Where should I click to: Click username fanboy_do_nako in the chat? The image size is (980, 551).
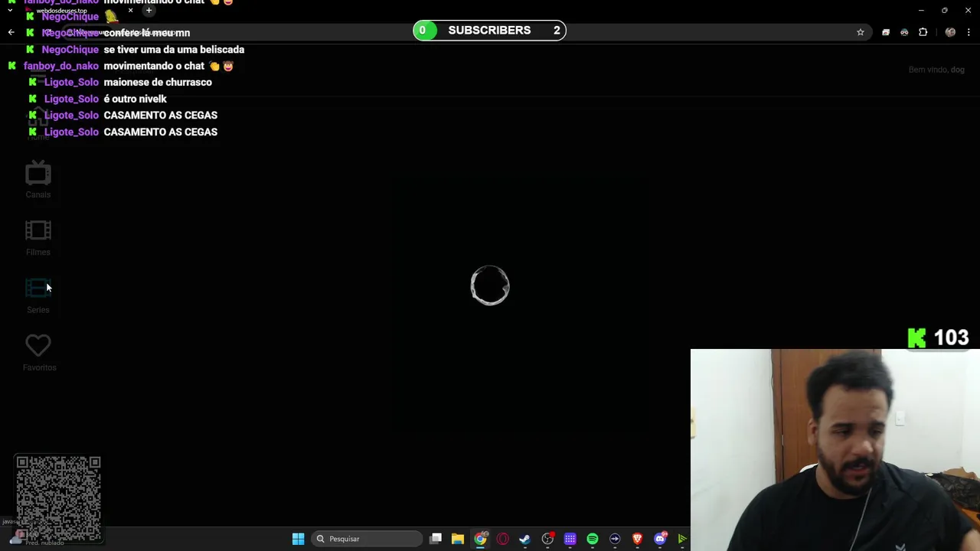click(x=61, y=66)
